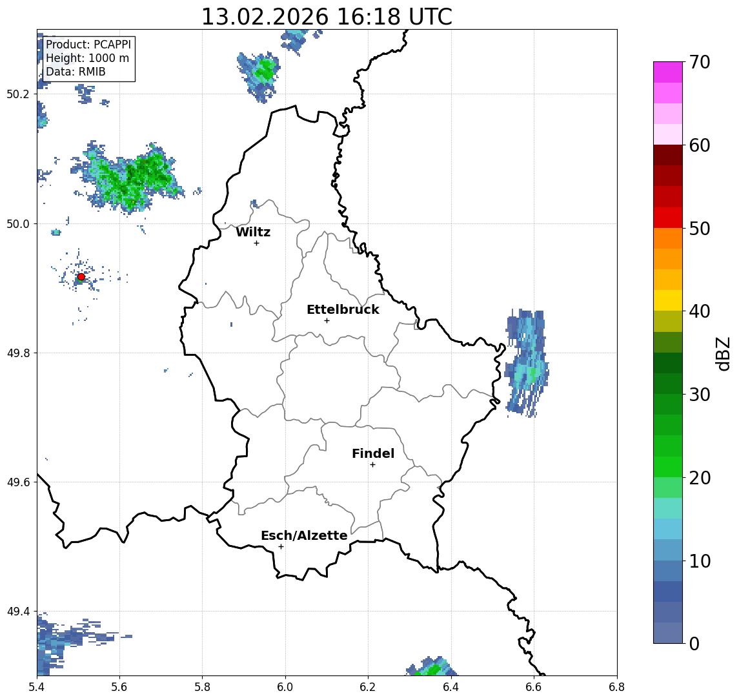Click latitude tick label 49.4
The image size is (739, 700).
[18, 612]
